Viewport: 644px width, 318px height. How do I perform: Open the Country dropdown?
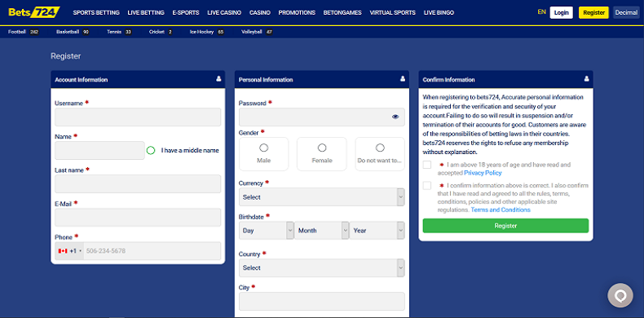pyautogui.click(x=321, y=268)
